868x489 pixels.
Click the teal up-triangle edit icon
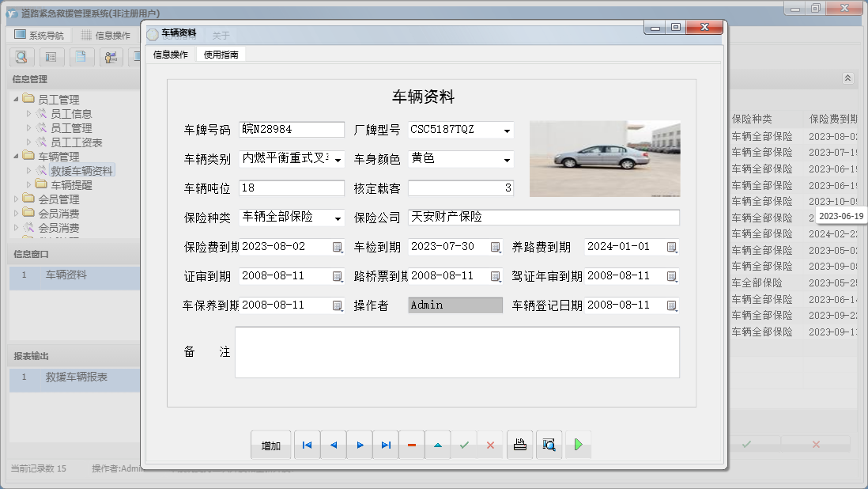pos(438,445)
